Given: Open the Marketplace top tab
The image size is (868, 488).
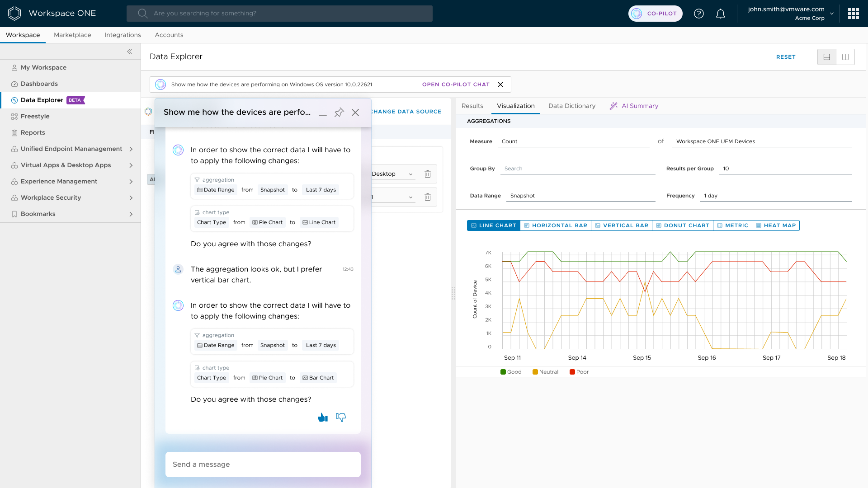Looking at the screenshot, I should click(x=72, y=35).
